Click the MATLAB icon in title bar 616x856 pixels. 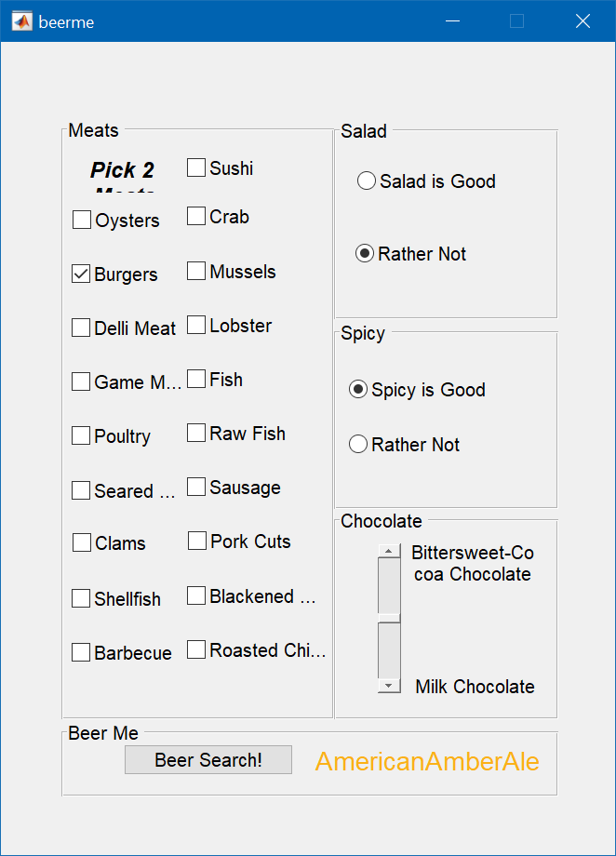coord(22,21)
